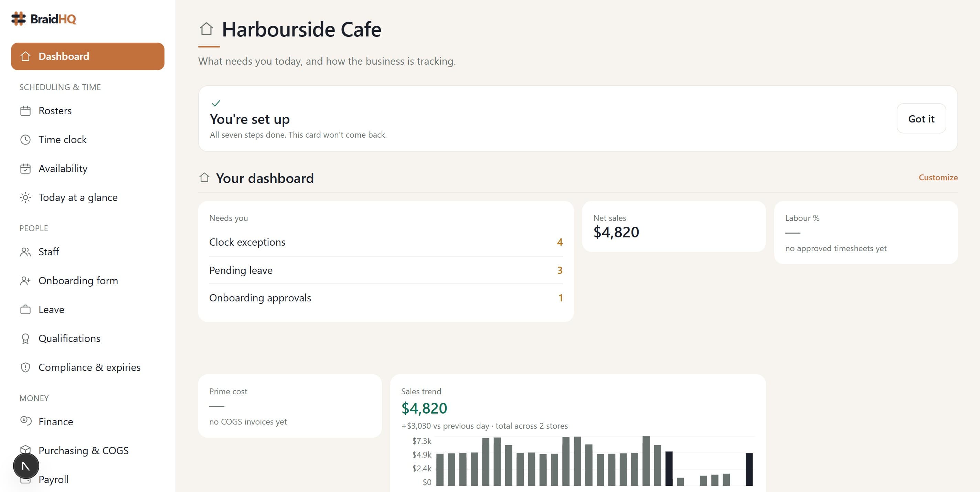Click the Prime cost card
This screenshot has width=980, height=492.
click(290, 406)
